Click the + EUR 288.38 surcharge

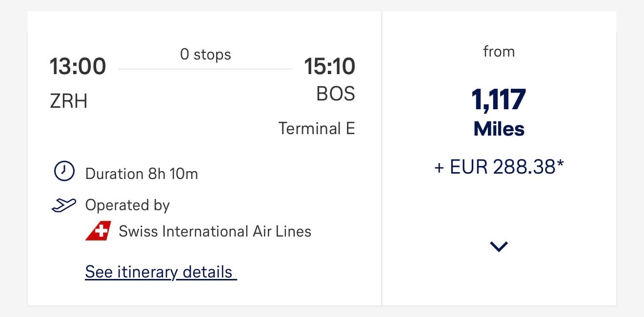tap(499, 167)
